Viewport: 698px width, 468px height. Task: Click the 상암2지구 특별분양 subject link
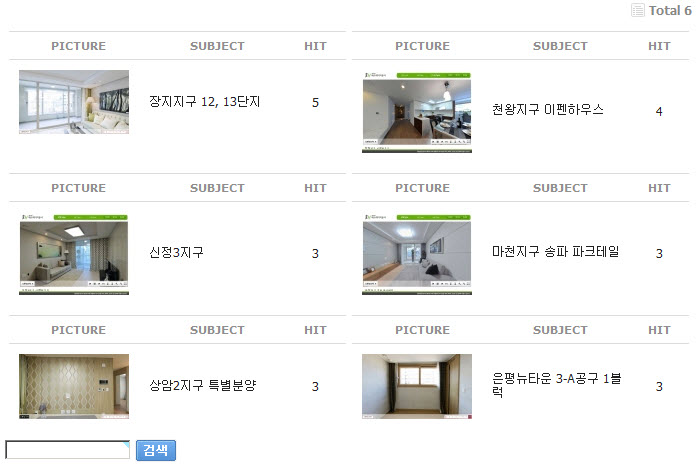pyautogui.click(x=203, y=385)
